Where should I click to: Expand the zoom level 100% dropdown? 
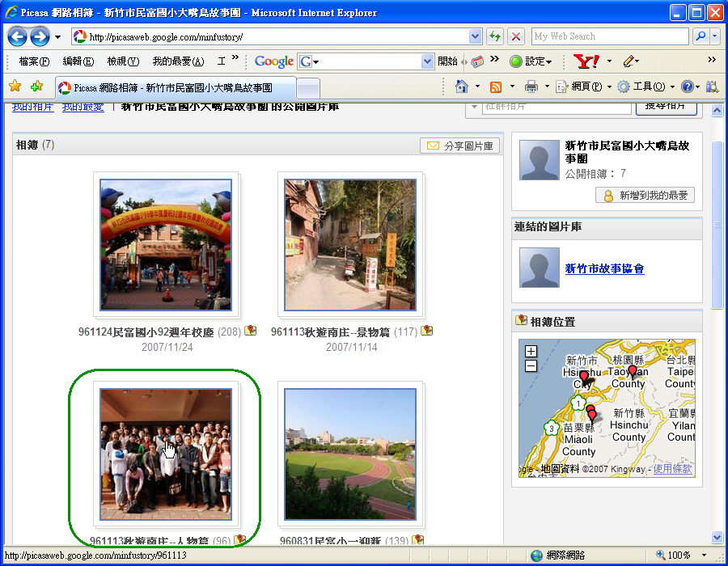coord(705,555)
